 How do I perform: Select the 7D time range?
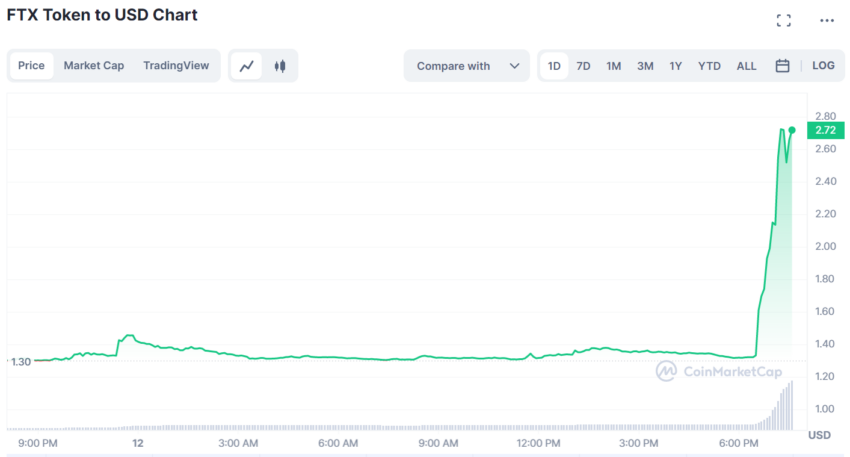583,66
